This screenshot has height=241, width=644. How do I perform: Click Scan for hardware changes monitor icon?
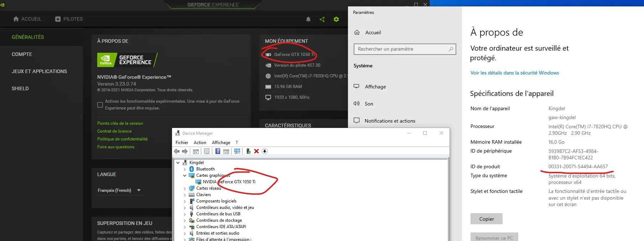[x=237, y=151]
